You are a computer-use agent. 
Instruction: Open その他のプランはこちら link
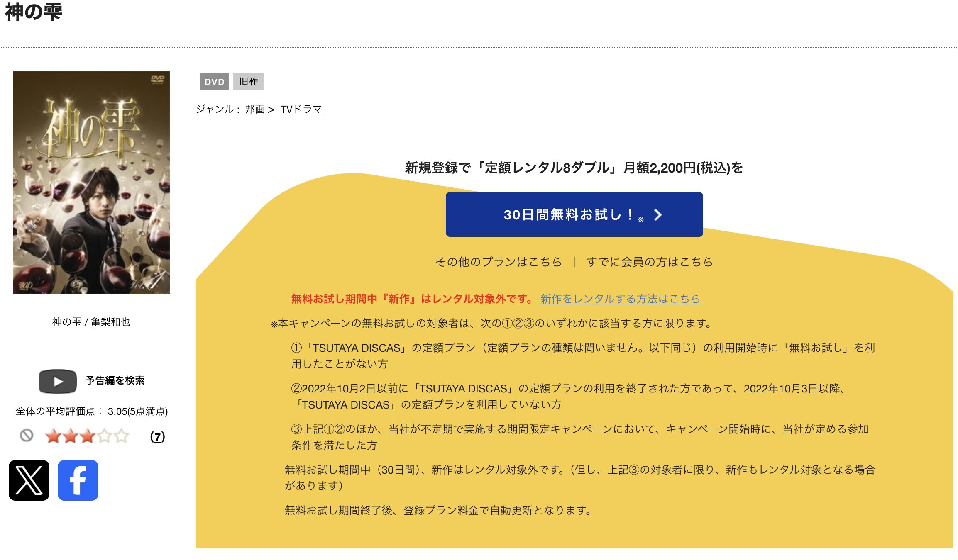[x=498, y=262]
